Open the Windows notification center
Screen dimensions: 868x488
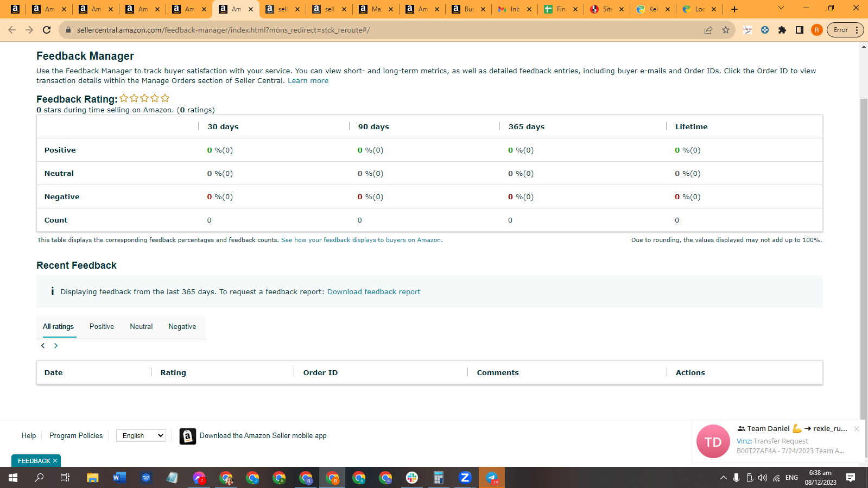tap(851, 478)
